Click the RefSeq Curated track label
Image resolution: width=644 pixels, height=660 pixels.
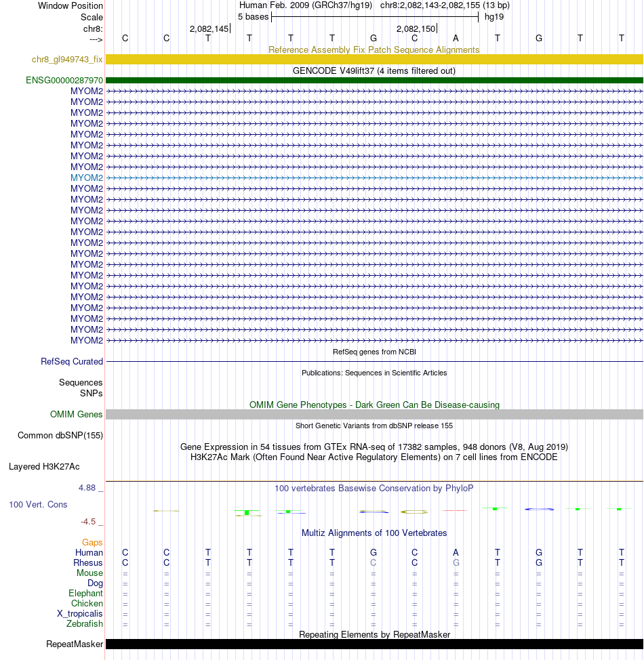(72, 361)
